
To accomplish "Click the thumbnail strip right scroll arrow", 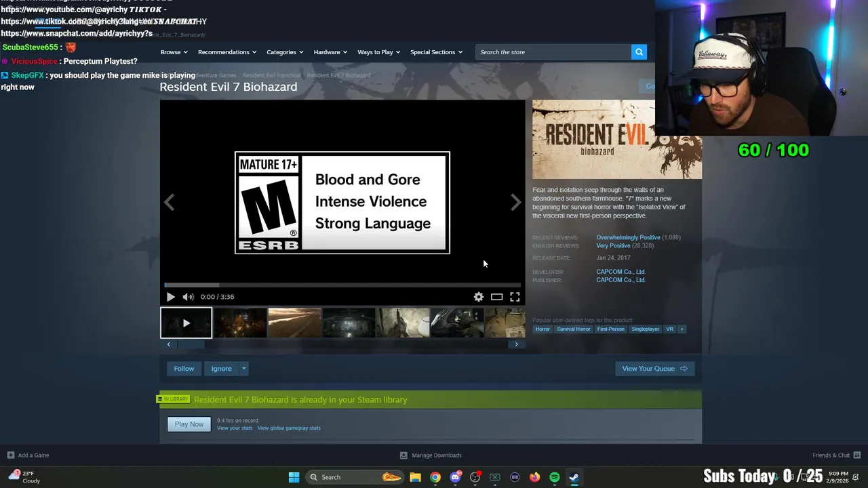I will (x=516, y=344).
